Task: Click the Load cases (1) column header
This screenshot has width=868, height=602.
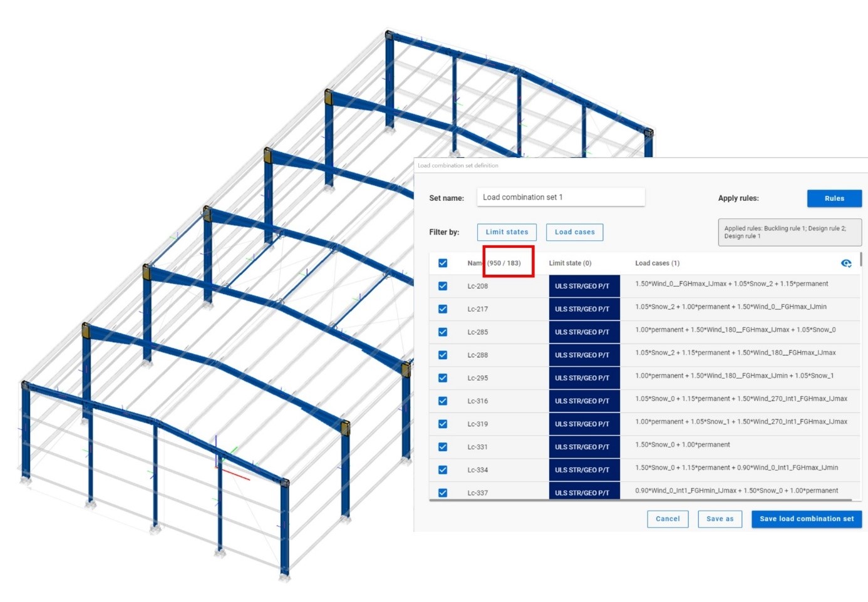Action: (657, 263)
